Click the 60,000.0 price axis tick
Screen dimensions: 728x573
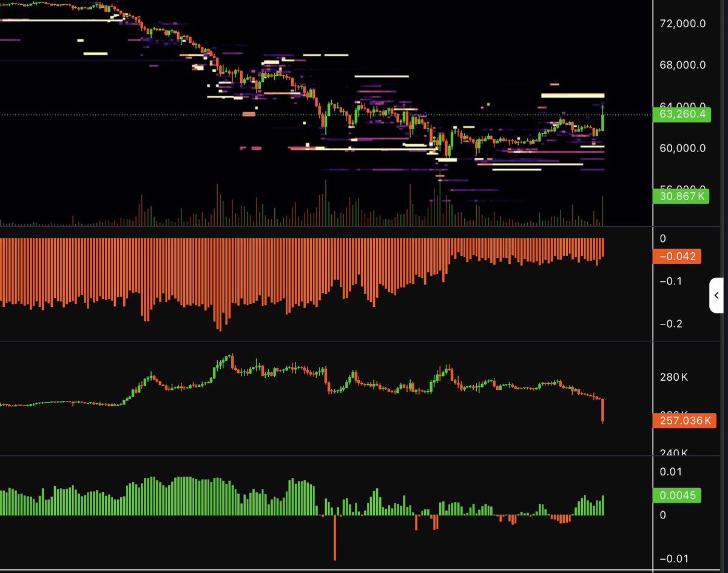tap(682, 148)
